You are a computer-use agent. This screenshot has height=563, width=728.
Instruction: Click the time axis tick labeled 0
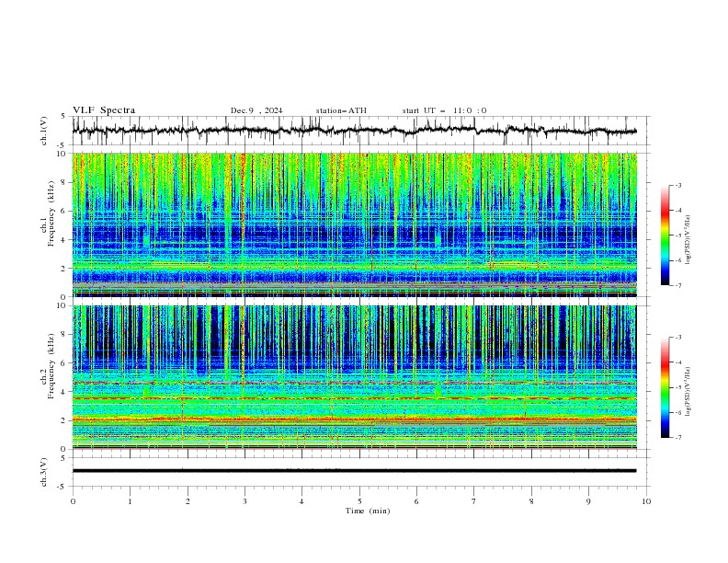(73, 501)
